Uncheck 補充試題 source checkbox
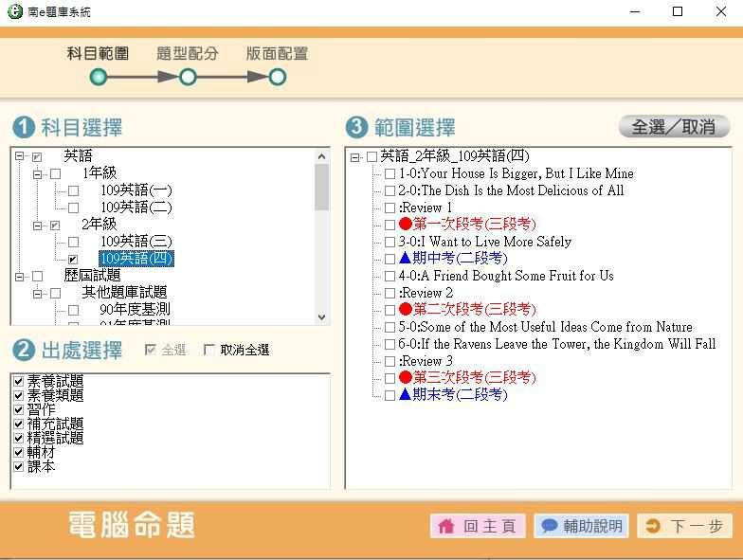This screenshot has height=560, width=743. pyautogui.click(x=19, y=424)
